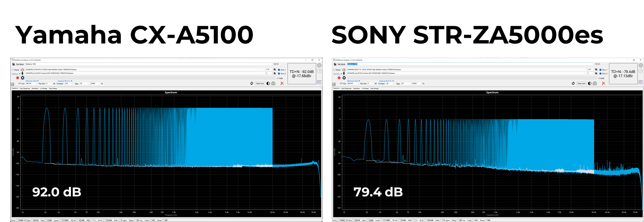The height and width of the screenshot is (222, 644).
Task: Click the stop button in the Yamaha window
Action: click(x=23, y=78)
